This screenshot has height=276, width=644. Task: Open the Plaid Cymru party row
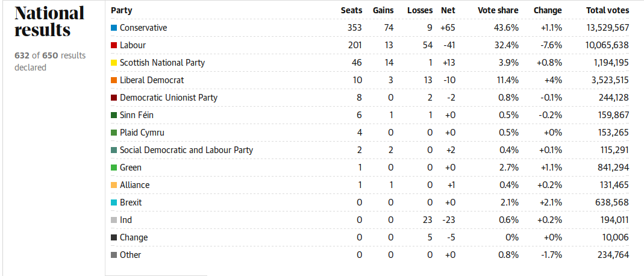[142, 133]
